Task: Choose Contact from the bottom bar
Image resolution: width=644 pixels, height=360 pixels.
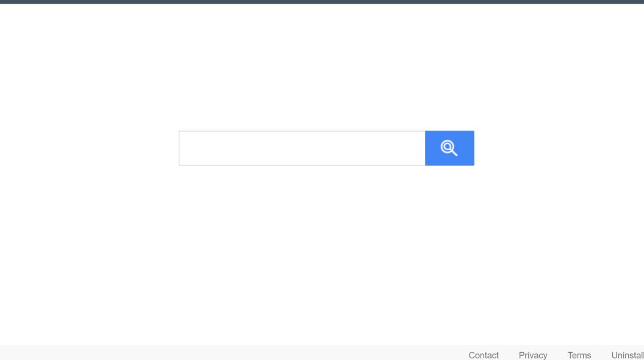Action: pos(484,355)
